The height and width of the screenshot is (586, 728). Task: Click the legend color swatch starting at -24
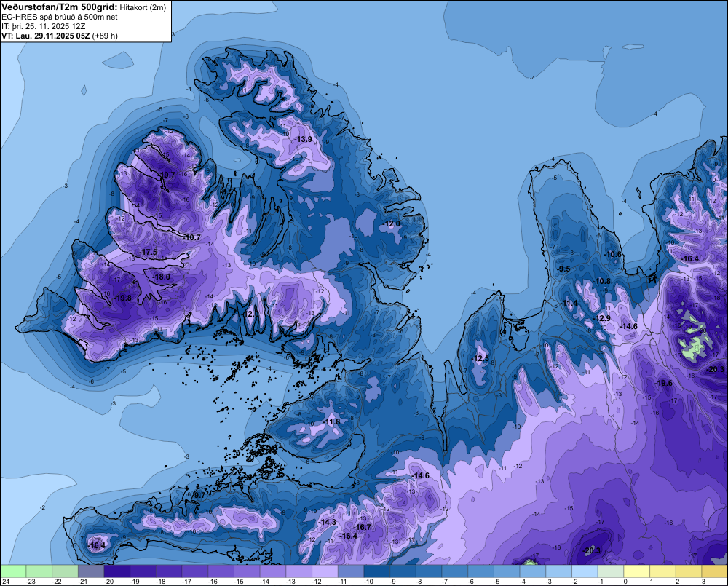tap(13, 571)
